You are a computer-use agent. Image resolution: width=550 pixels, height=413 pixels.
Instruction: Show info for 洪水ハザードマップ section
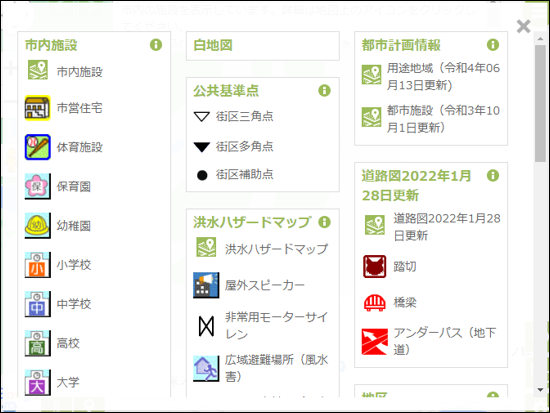point(324,222)
